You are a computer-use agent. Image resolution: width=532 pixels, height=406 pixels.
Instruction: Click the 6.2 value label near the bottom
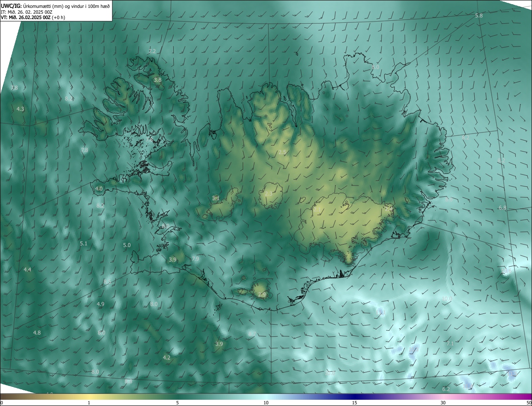(x=446, y=389)
